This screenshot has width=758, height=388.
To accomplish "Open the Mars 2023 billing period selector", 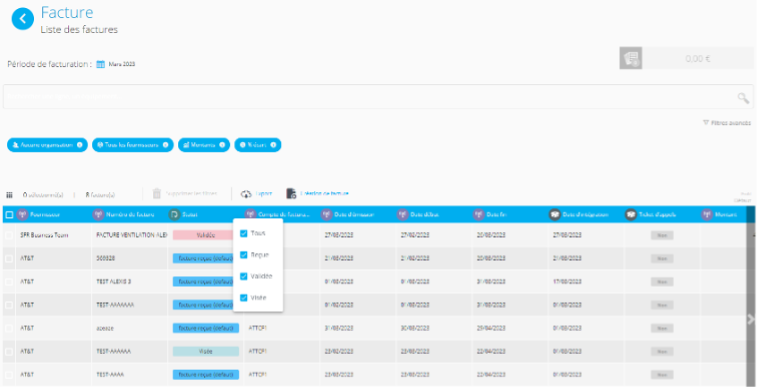I will click(122, 64).
